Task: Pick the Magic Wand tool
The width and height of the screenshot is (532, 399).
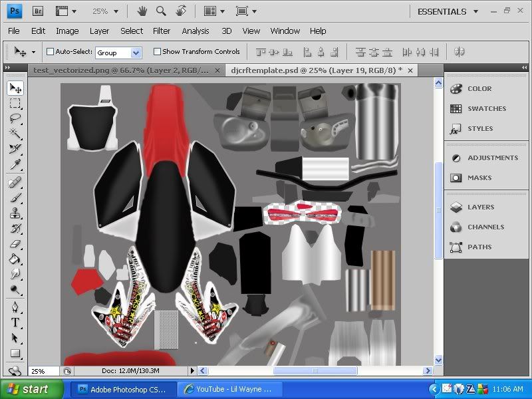Action: tap(15, 134)
